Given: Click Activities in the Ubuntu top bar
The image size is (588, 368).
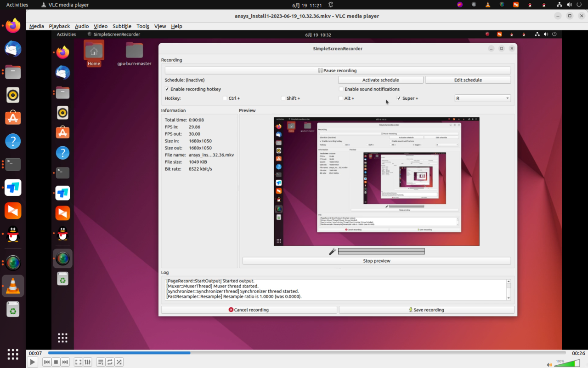Looking at the screenshot, I should click(17, 5).
